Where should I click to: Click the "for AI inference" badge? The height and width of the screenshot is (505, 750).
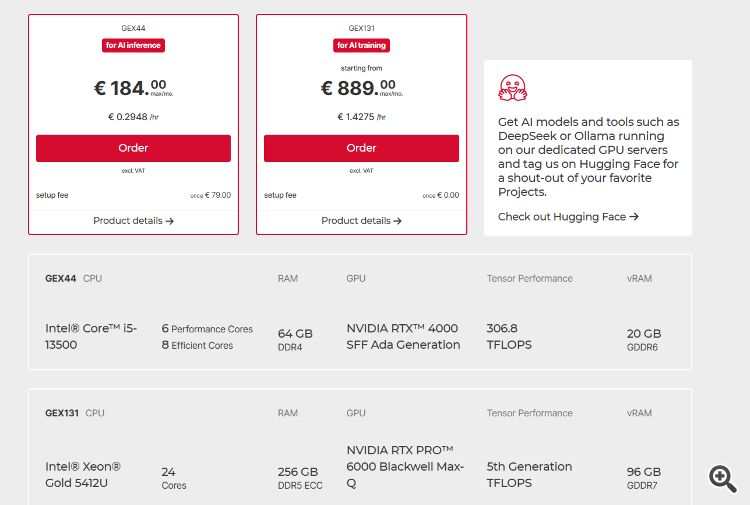click(133, 45)
